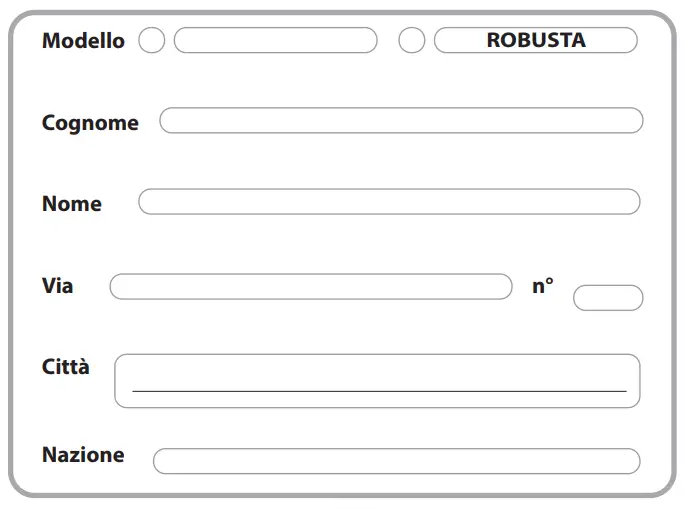Click the bold ROBUSTA text
The width and height of the screenshot is (684, 509).
click(x=536, y=41)
